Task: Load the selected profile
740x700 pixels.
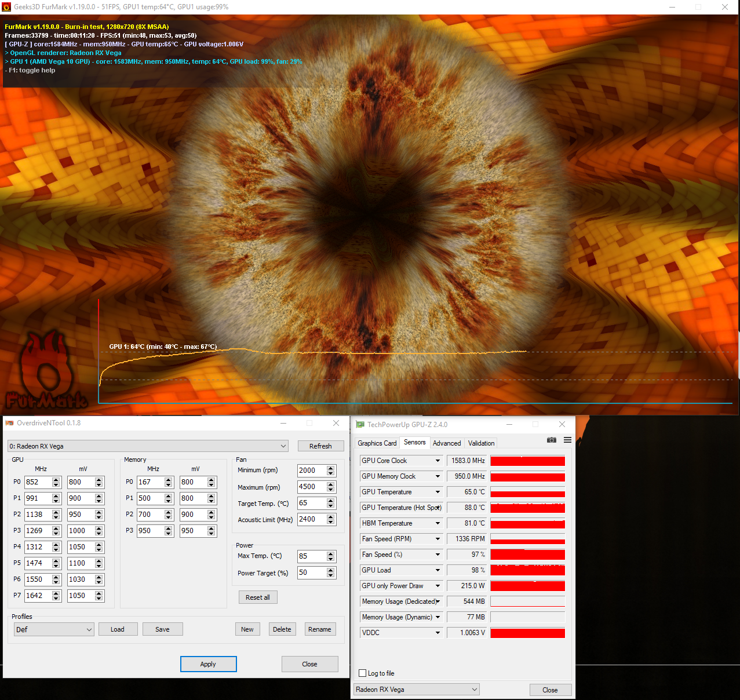Action: [x=118, y=629]
